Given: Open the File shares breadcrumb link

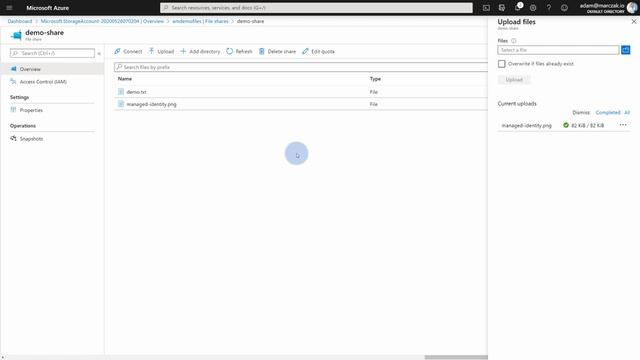Looking at the screenshot, I should point(200,21).
